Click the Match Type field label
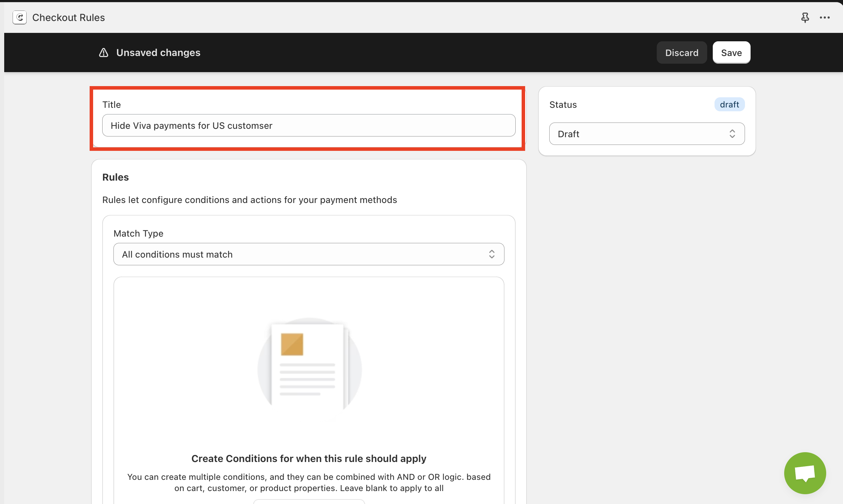 click(138, 233)
